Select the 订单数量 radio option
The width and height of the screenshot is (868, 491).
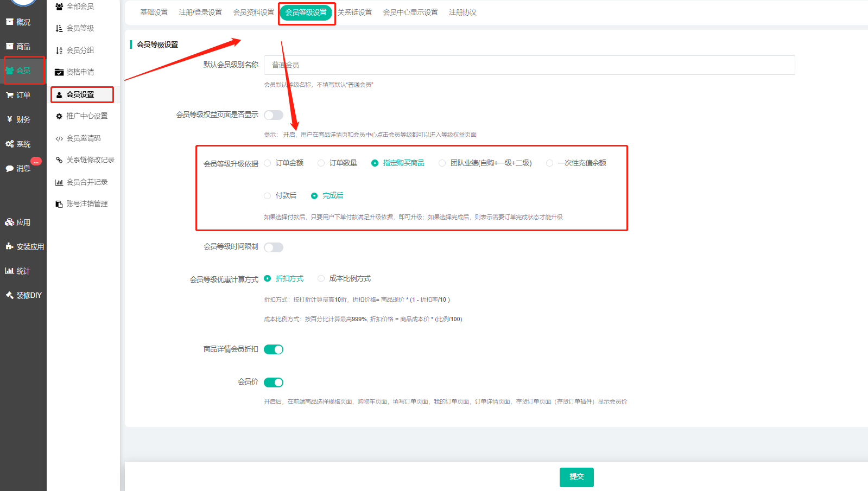[x=321, y=163]
